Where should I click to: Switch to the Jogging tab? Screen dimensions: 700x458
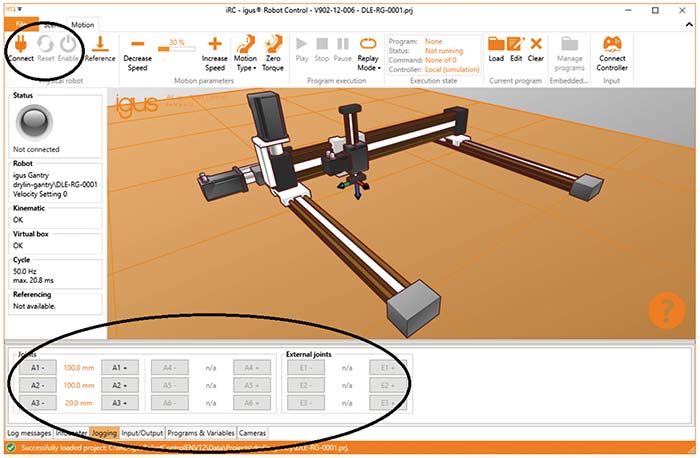pos(104,433)
